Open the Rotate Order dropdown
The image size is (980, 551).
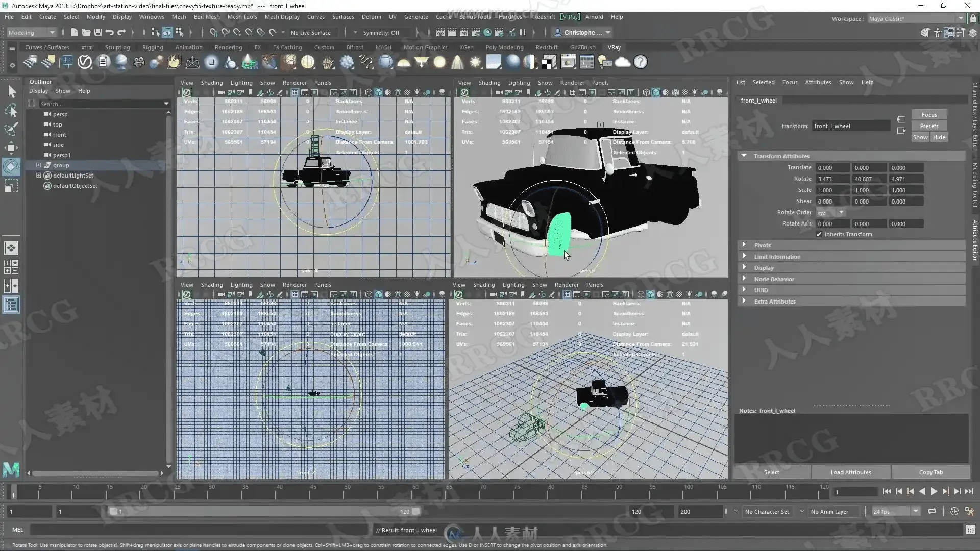point(830,213)
